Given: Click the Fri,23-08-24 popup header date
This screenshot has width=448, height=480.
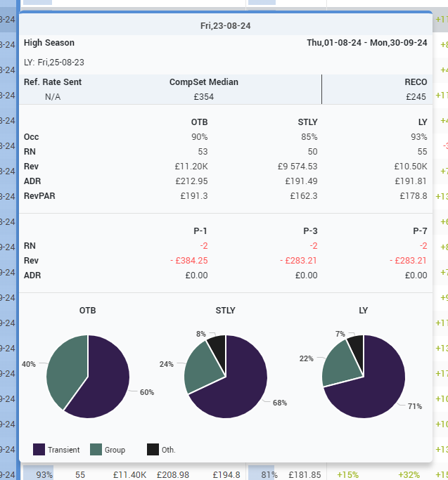Looking at the screenshot, I should pos(226,26).
